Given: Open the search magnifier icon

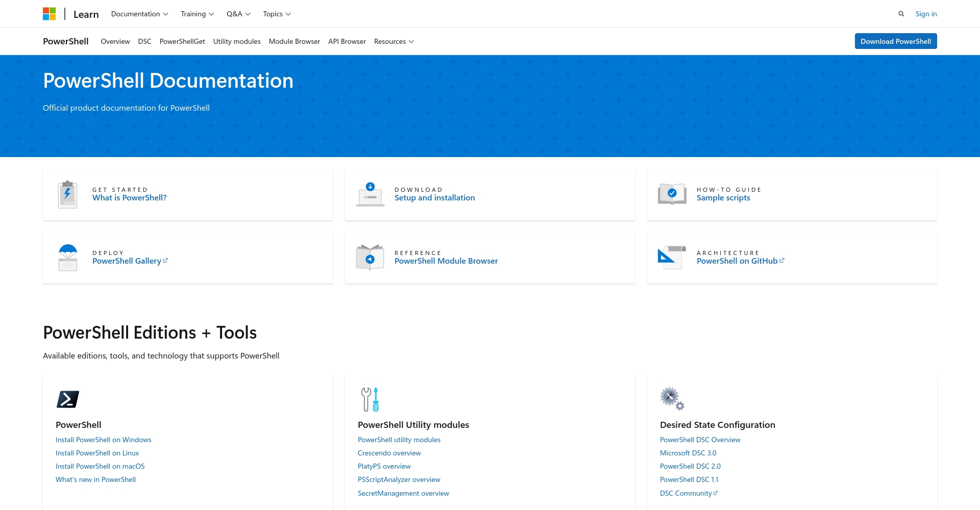Looking at the screenshot, I should [901, 14].
